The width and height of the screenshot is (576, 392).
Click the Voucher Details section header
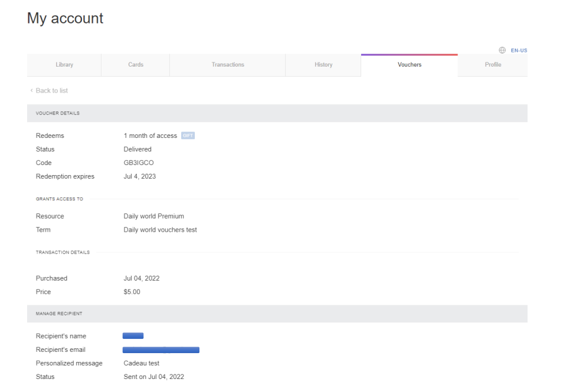pos(277,113)
